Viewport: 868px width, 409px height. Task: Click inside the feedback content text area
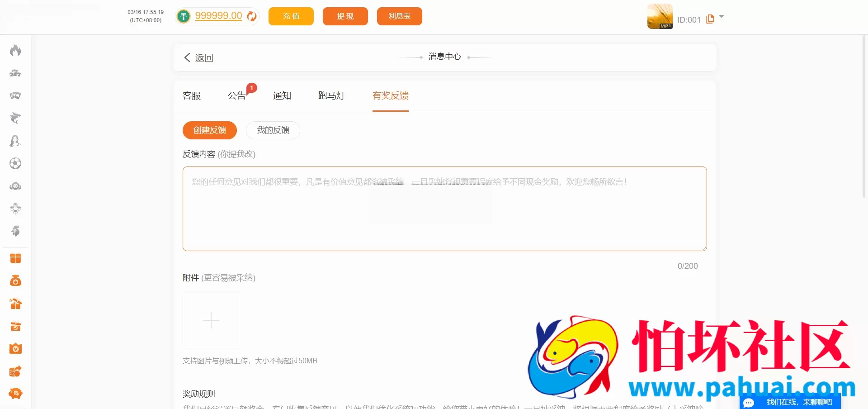pyautogui.click(x=445, y=209)
